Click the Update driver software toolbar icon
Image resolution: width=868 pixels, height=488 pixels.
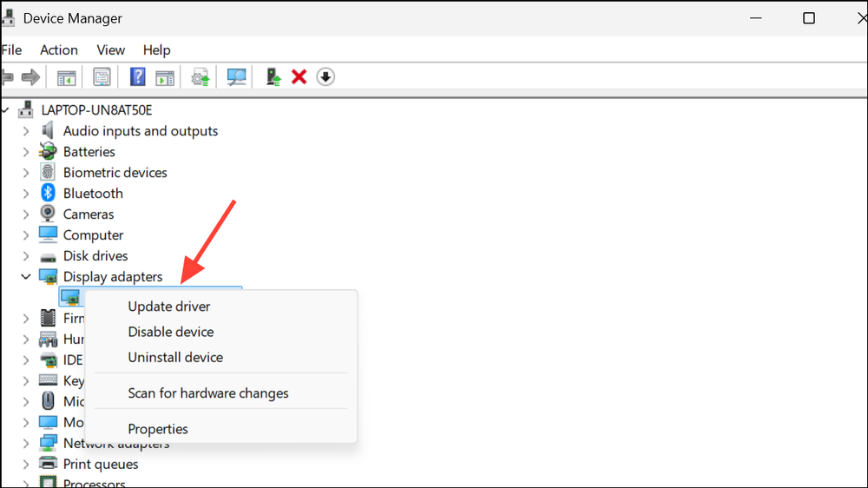[x=201, y=77]
